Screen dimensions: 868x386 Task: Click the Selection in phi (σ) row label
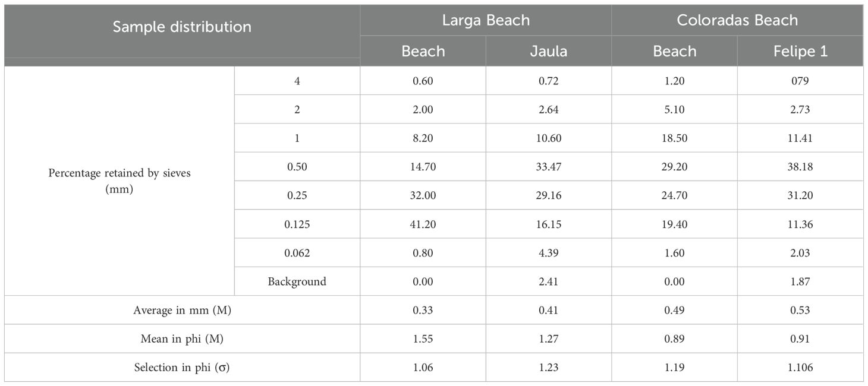182,368
